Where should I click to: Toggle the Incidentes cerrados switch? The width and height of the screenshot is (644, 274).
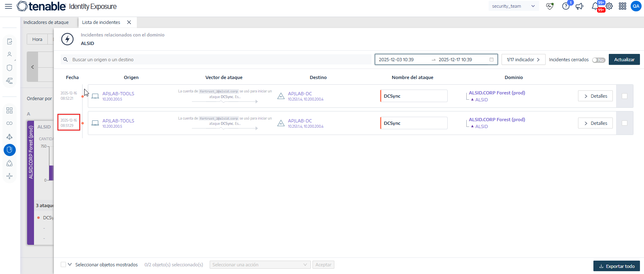coord(598,60)
